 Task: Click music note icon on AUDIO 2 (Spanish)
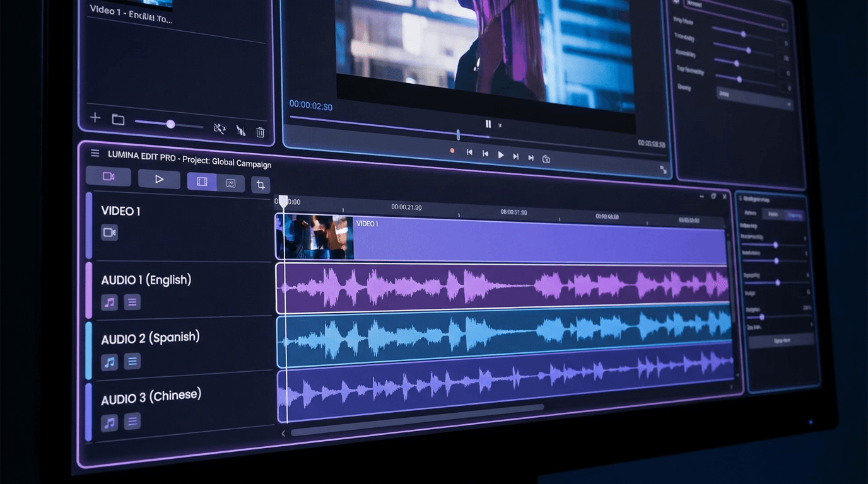110,362
